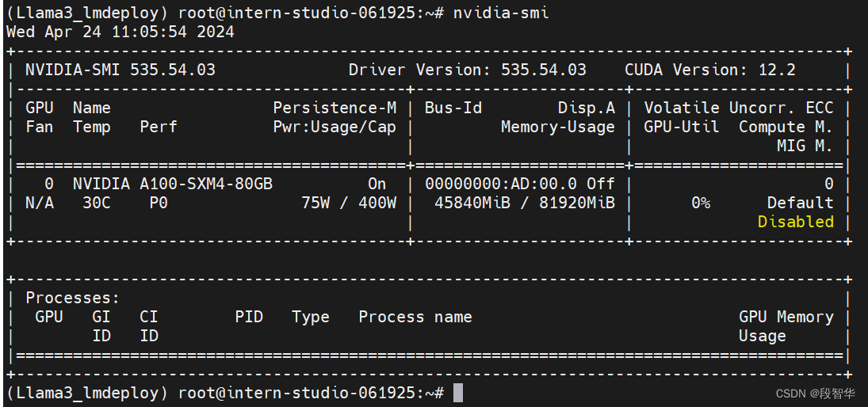Click the Bus-Id column header
This screenshot has height=407, width=868.
pyautogui.click(x=453, y=108)
